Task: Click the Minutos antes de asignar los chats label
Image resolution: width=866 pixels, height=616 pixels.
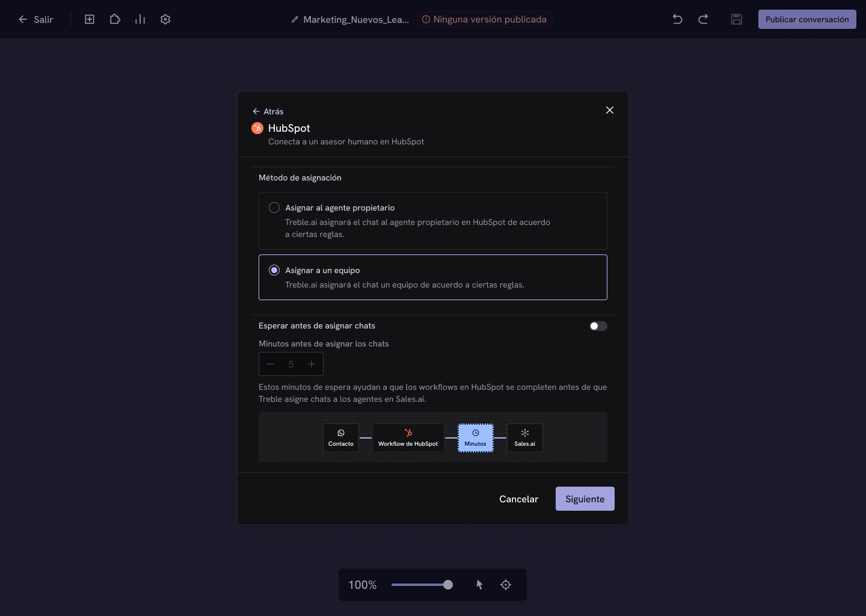Action: [324, 344]
